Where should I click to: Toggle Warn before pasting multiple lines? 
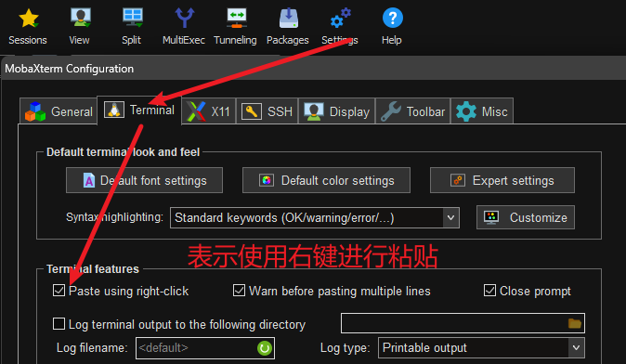tap(239, 291)
